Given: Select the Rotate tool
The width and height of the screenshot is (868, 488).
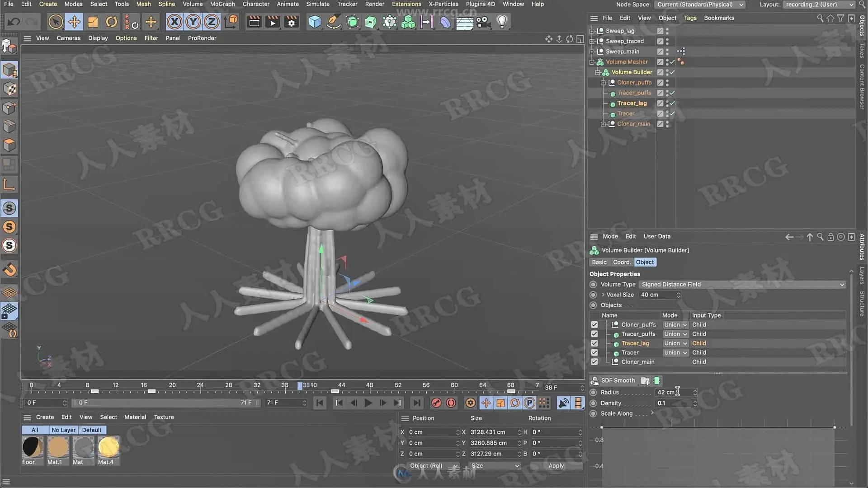Looking at the screenshot, I should [111, 22].
